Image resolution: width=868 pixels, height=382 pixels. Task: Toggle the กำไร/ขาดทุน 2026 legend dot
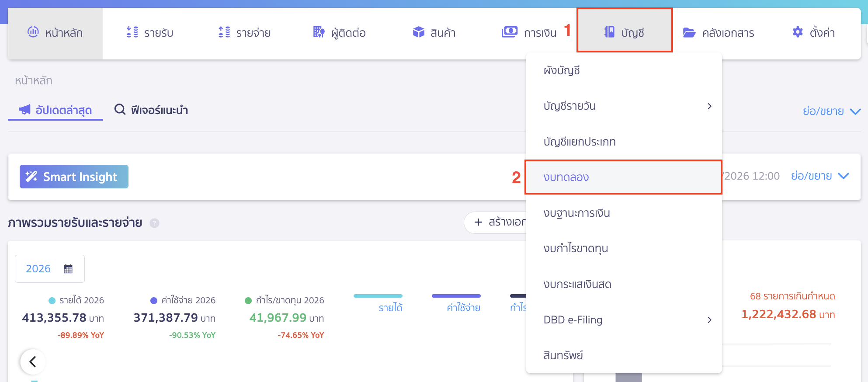(248, 300)
